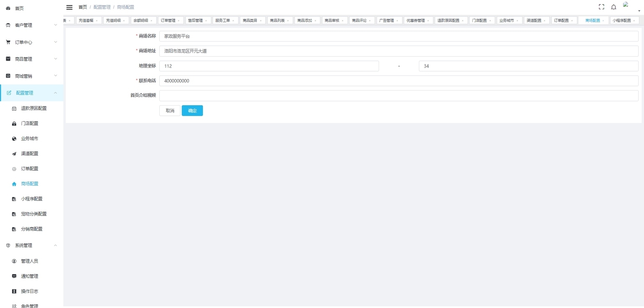Focus the 首页介绍视频 input field

click(x=399, y=96)
